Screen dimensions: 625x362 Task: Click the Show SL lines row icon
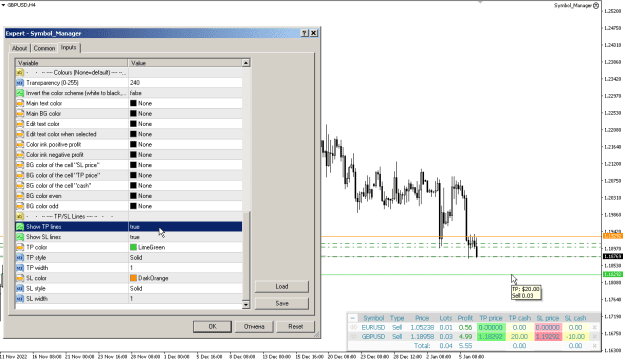(20, 237)
